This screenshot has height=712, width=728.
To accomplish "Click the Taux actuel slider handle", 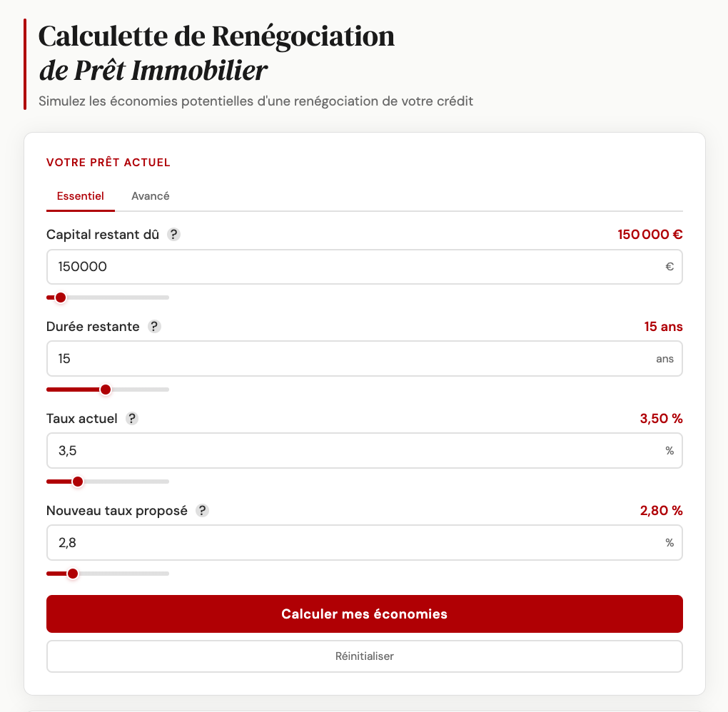I will tap(77, 482).
